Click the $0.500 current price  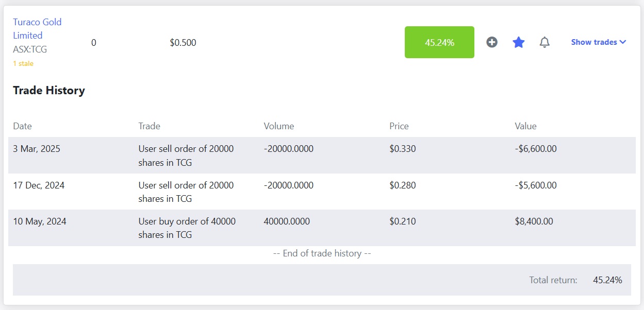[183, 43]
